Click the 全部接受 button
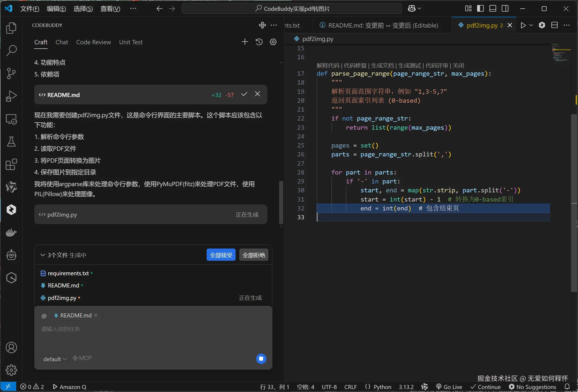 coord(221,255)
